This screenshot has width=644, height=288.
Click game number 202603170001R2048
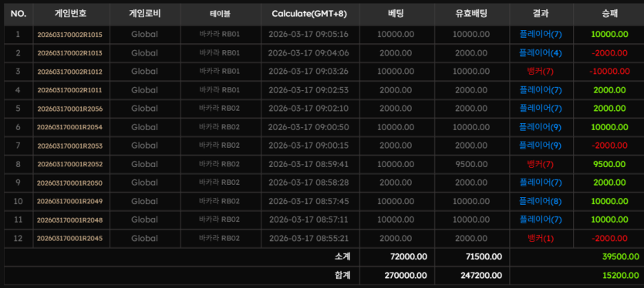[x=70, y=220]
